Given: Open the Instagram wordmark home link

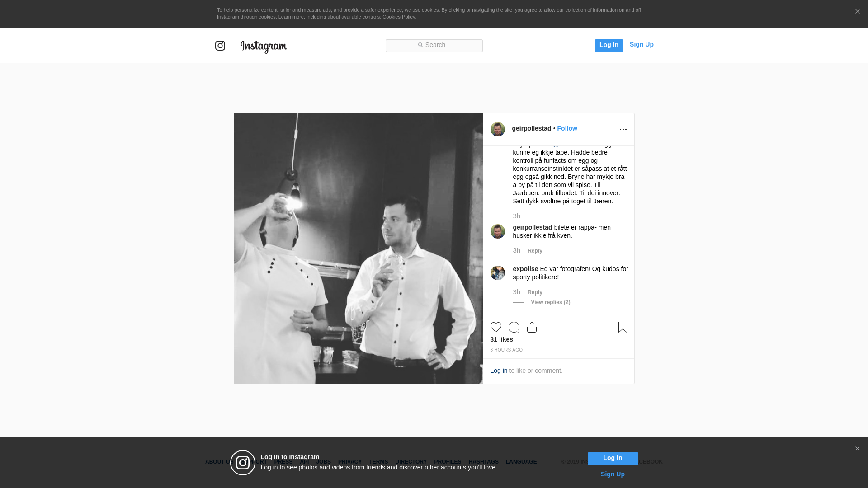Looking at the screenshot, I should (x=264, y=46).
